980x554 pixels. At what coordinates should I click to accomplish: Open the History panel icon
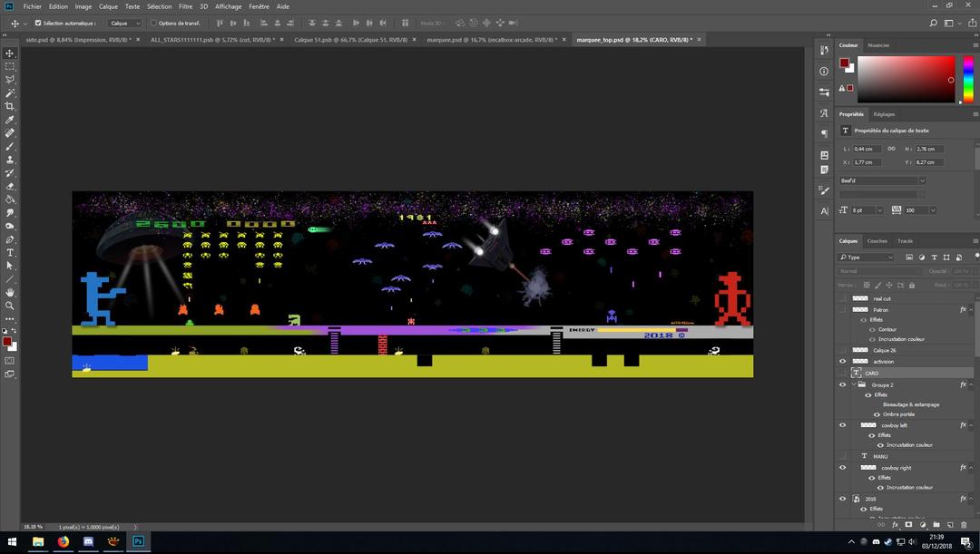pos(824,50)
